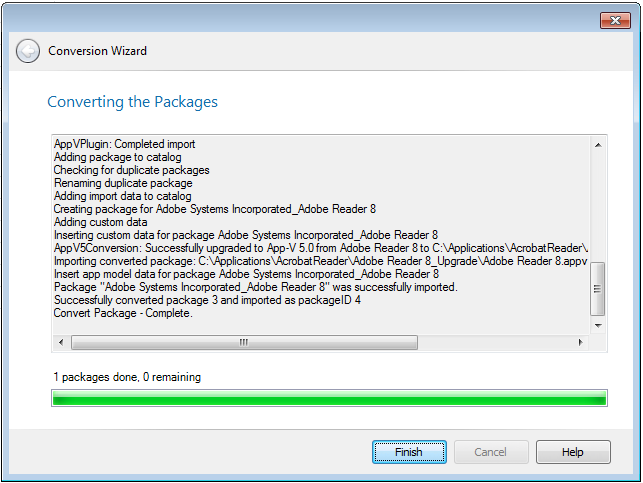Select the "Convert Package - Complete." log line

click(x=122, y=313)
